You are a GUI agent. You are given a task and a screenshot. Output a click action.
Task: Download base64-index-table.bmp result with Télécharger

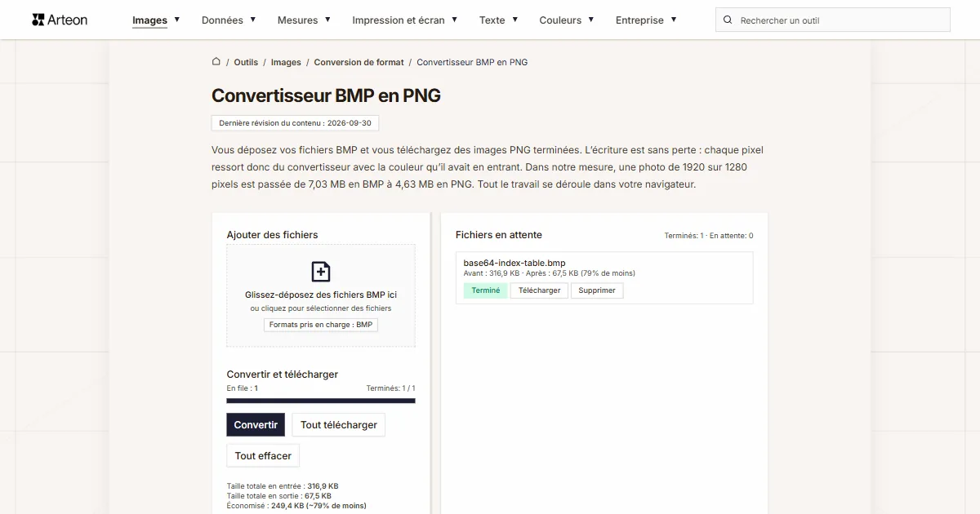coord(540,290)
